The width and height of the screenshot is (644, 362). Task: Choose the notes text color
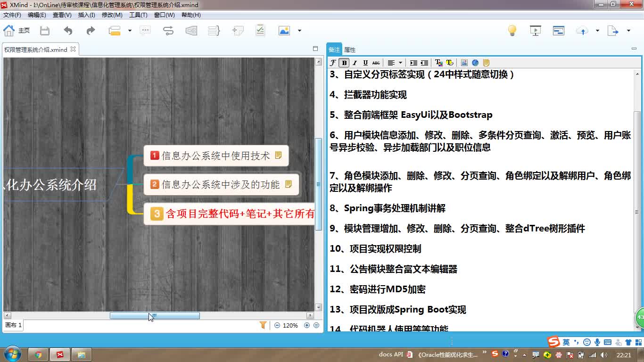click(438, 63)
